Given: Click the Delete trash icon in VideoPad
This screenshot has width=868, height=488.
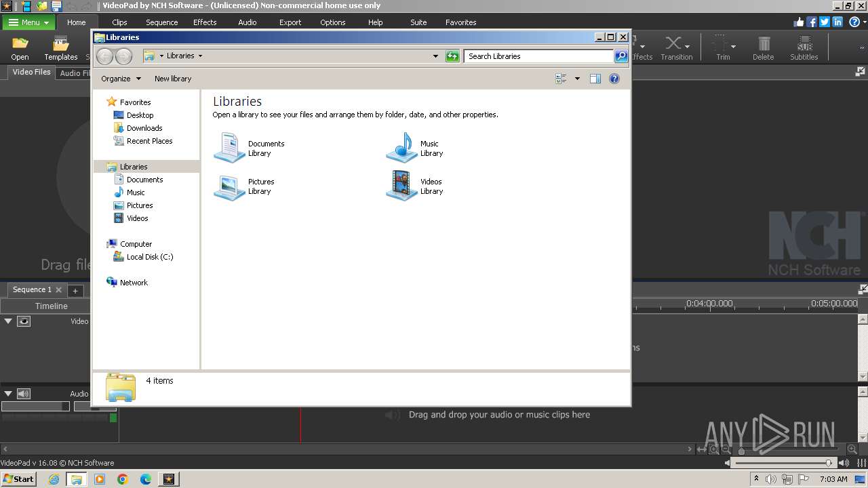Looking at the screenshot, I should [x=763, y=49].
